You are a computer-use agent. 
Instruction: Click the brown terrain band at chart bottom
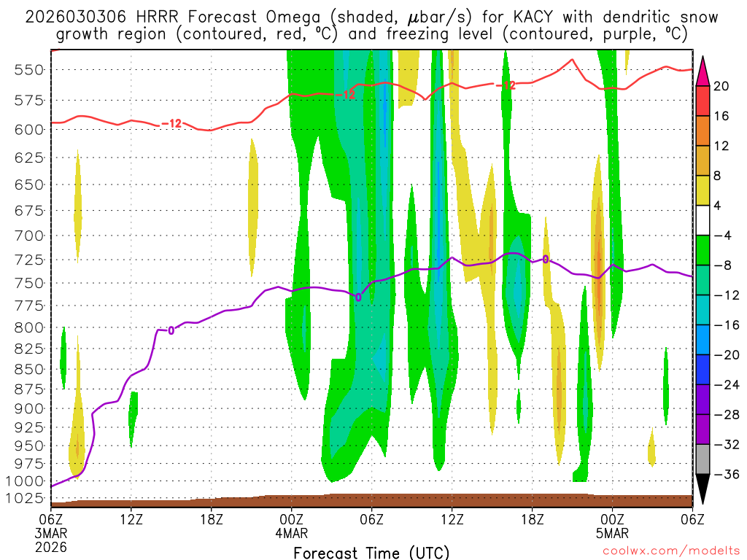coord(371,500)
